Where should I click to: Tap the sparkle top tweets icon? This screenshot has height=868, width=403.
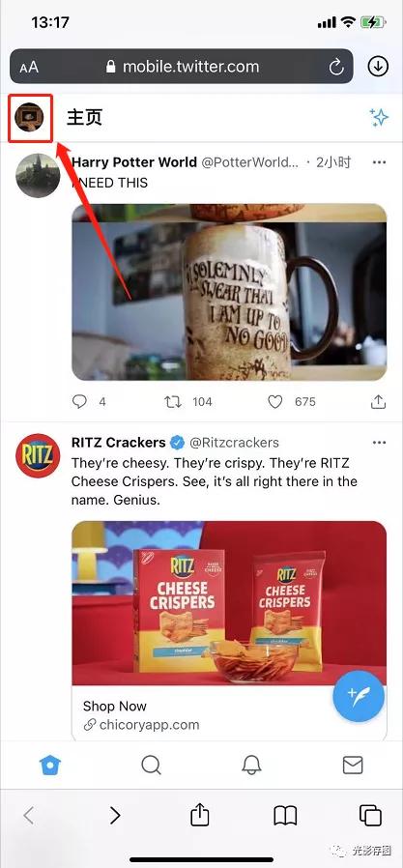(379, 117)
